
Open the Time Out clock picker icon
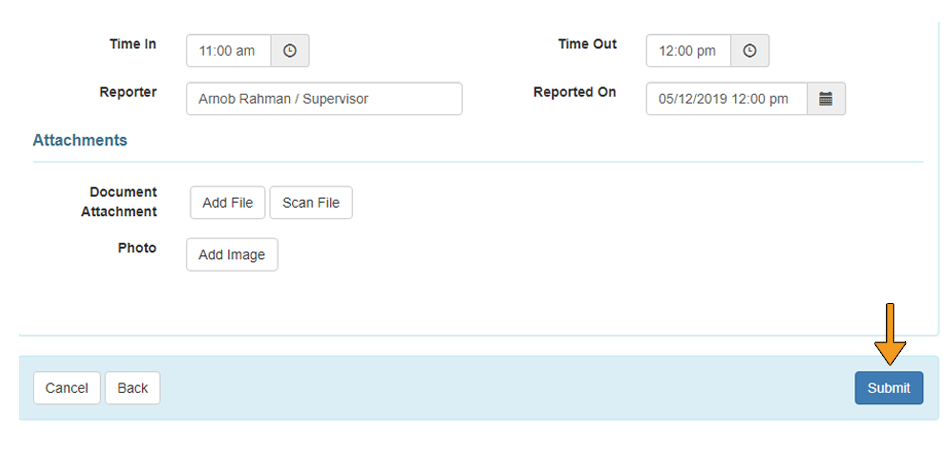749,51
